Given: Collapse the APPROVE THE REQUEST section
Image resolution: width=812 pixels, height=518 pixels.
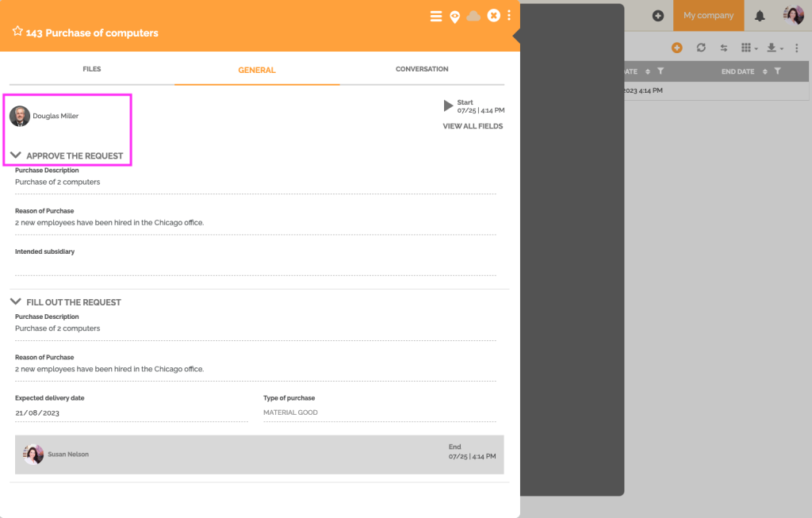Looking at the screenshot, I should [16, 155].
